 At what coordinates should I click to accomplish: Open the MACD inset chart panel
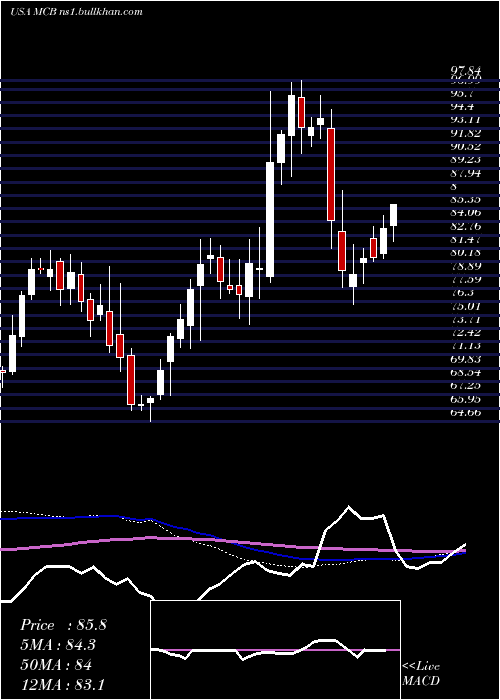pos(275,650)
